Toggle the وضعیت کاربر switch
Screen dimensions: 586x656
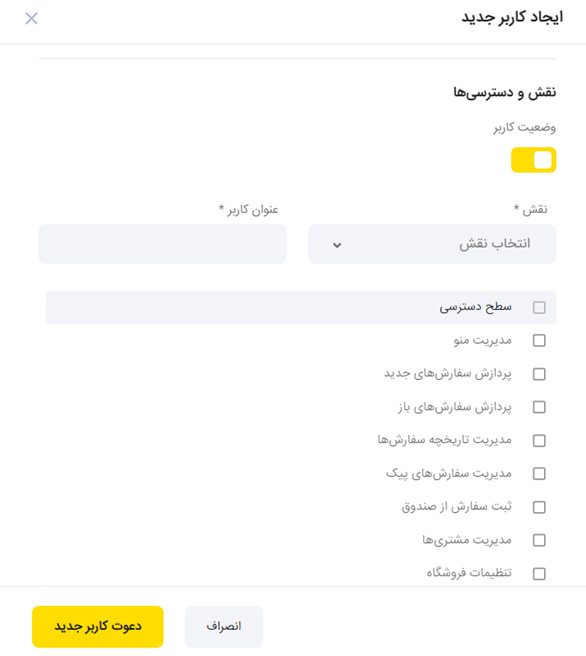point(533,160)
